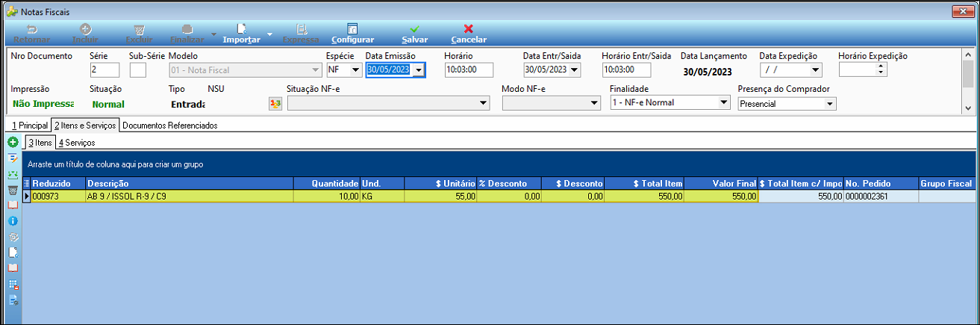
Task: Click the lower red book sidebar icon
Action: pyautogui.click(x=13, y=267)
